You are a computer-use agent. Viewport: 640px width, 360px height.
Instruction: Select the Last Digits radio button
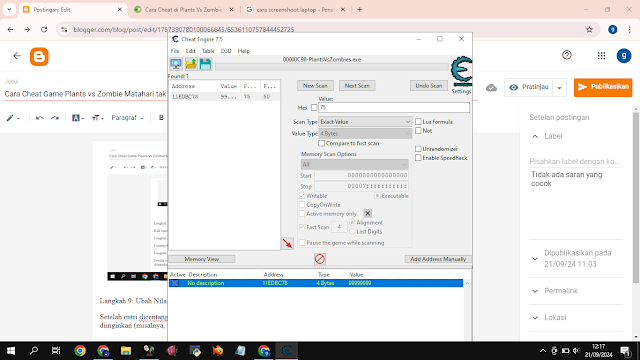click(352, 231)
